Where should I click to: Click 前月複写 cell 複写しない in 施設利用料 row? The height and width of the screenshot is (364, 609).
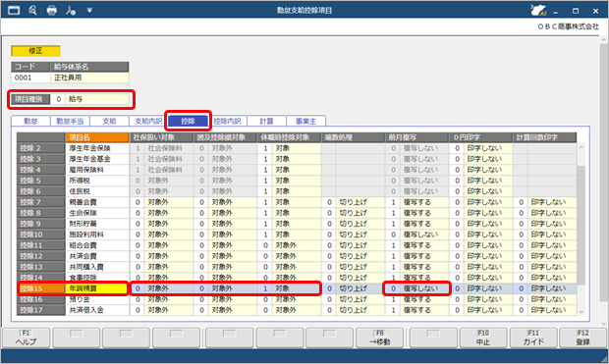point(424,234)
